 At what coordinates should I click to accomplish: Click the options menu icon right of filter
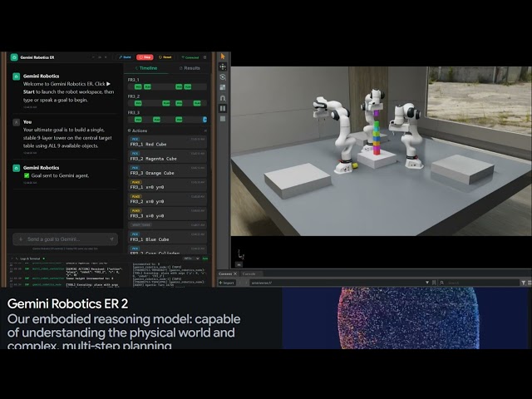click(x=530, y=283)
